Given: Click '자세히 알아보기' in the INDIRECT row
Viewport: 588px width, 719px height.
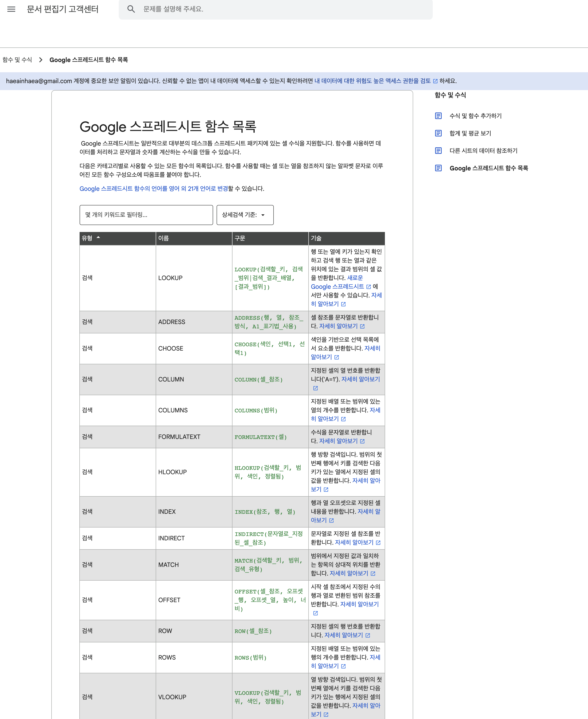Looking at the screenshot, I should tap(354, 542).
